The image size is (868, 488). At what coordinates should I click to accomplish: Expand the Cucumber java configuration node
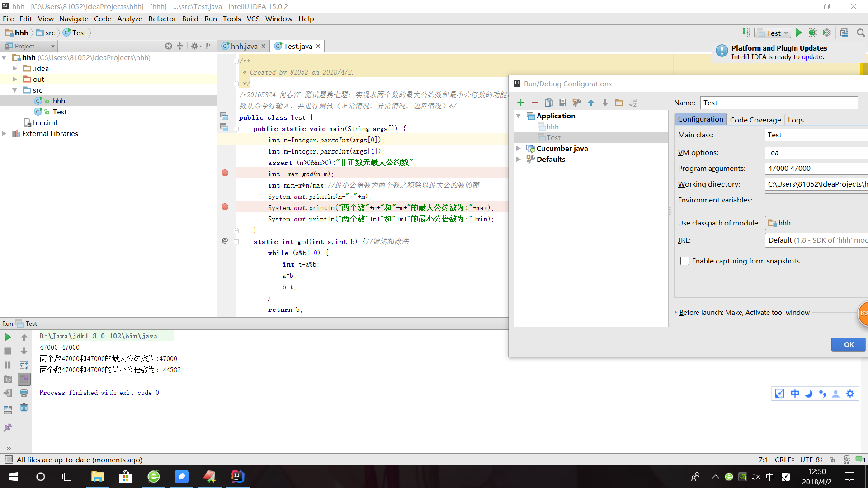[x=519, y=148]
